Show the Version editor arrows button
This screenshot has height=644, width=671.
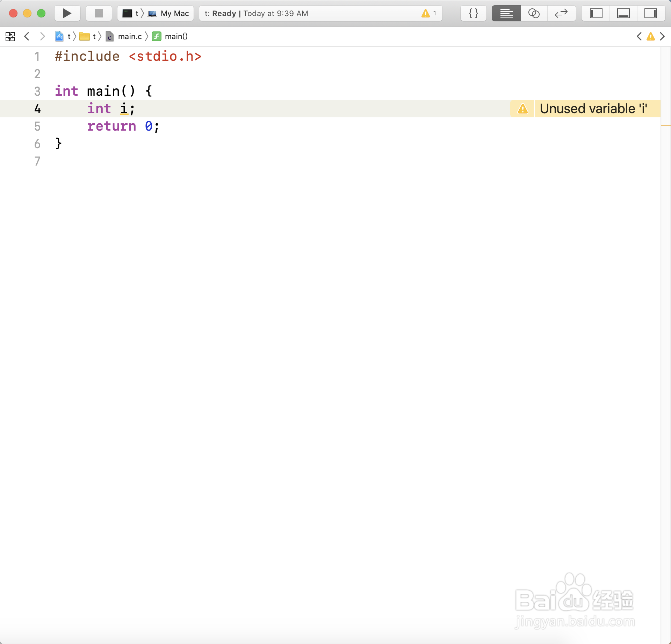(561, 13)
